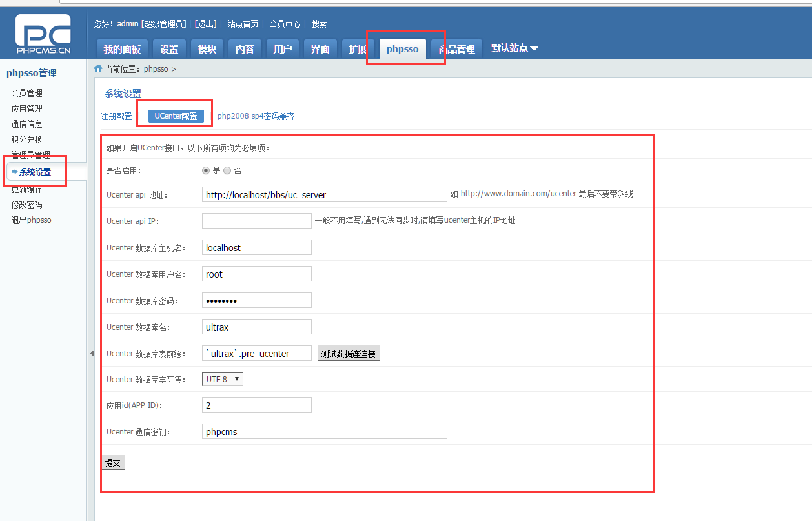The width and height of the screenshot is (812, 521).
Task: Select the UCenter配置 sub-tab
Action: pyautogui.click(x=176, y=116)
